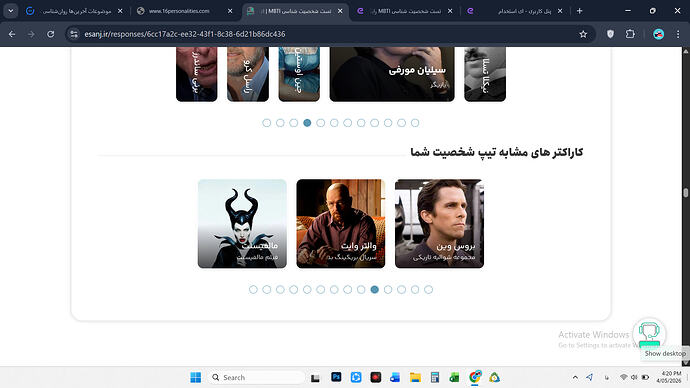Image resolution: width=690 pixels, height=388 pixels.
Task: Open the blue Copilot-style taskbar app
Action: tap(356, 377)
